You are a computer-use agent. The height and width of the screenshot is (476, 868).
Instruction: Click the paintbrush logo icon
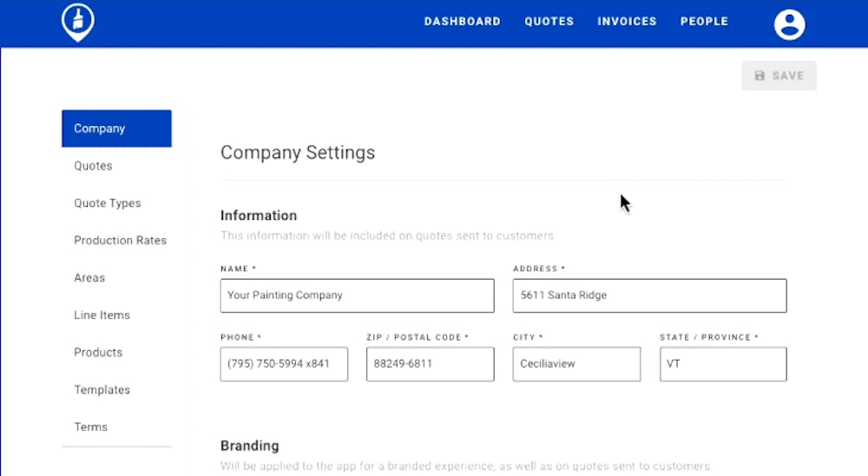[78, 23]
